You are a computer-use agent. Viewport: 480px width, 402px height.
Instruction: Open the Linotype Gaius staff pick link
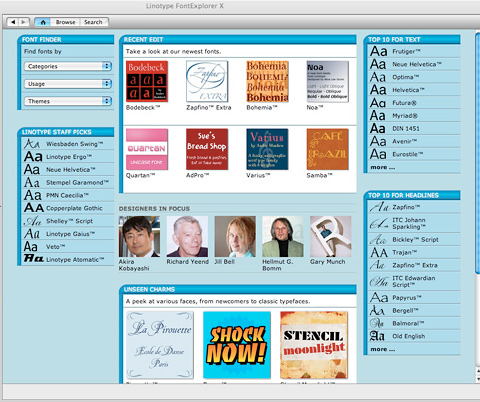pos(71,234)
